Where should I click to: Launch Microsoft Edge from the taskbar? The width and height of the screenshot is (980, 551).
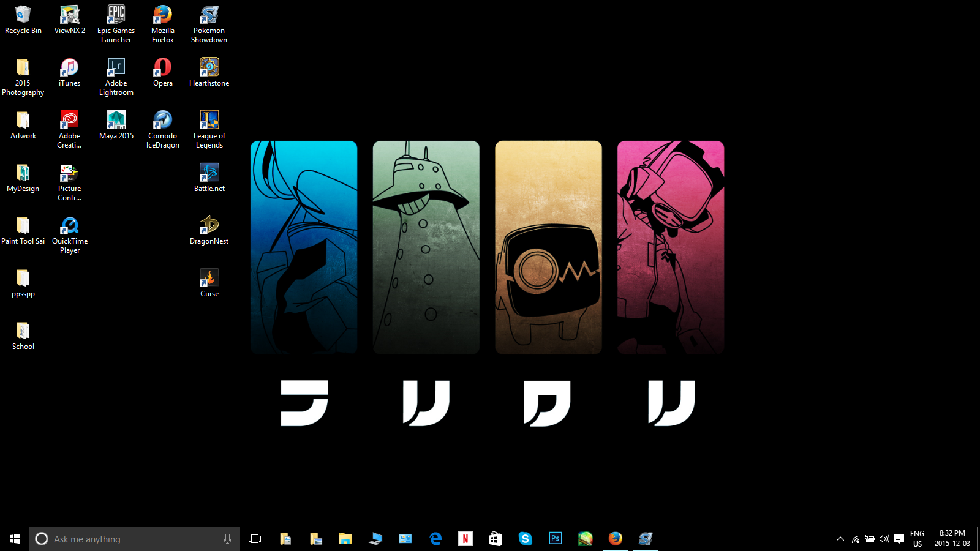(x=435, y=539)
